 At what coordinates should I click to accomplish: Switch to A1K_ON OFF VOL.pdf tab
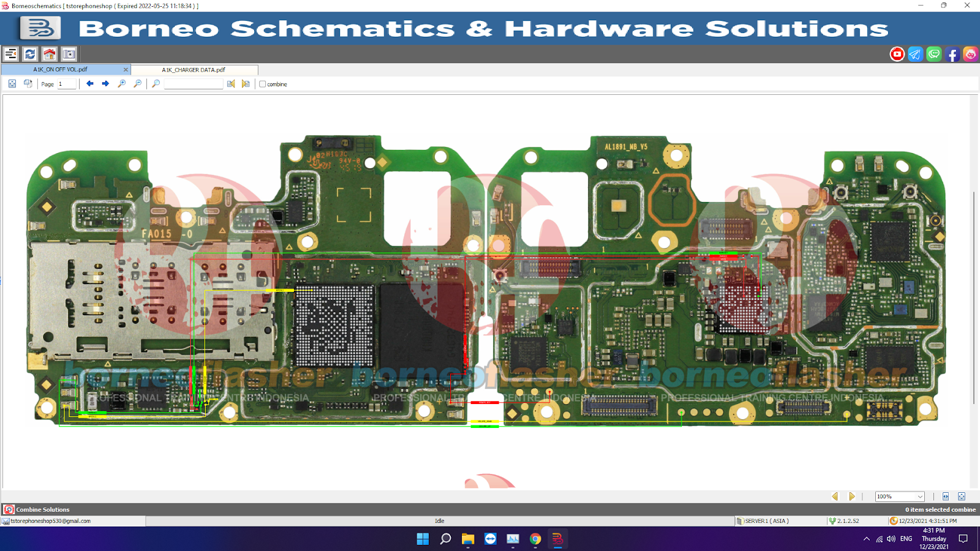[x=60, y=70]
